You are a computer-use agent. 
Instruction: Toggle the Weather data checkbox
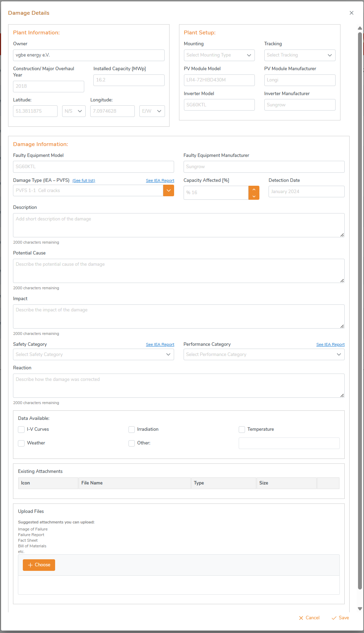21,443
